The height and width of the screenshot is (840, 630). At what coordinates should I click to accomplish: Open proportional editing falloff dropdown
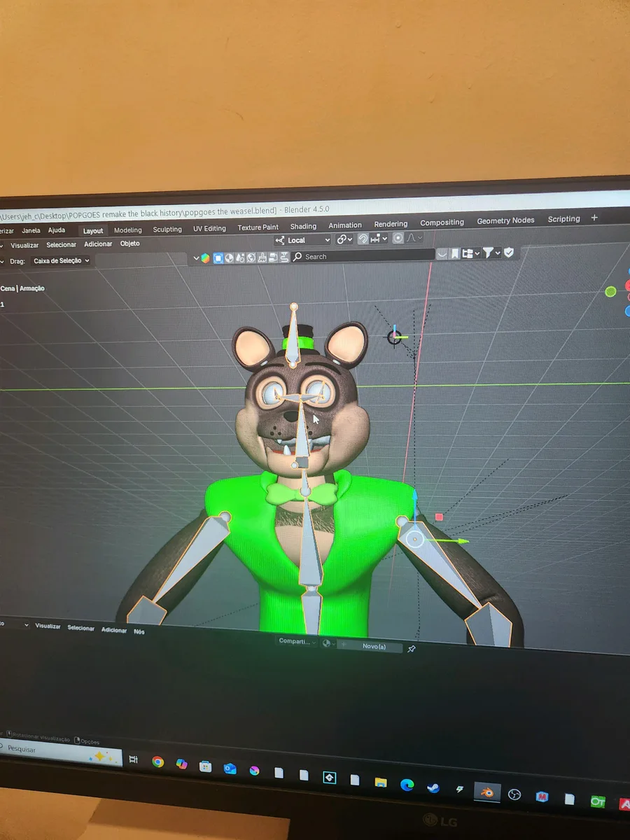coord(415,238)
